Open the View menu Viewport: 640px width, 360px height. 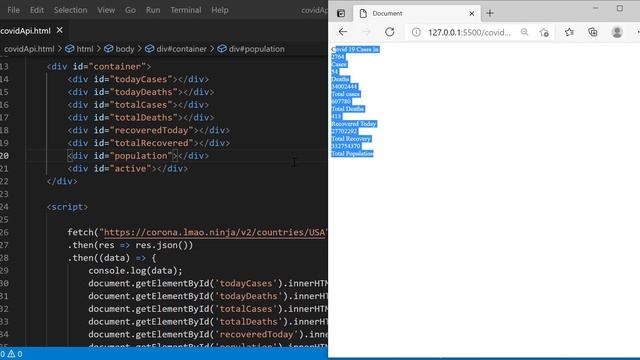[x=106, y=10]
